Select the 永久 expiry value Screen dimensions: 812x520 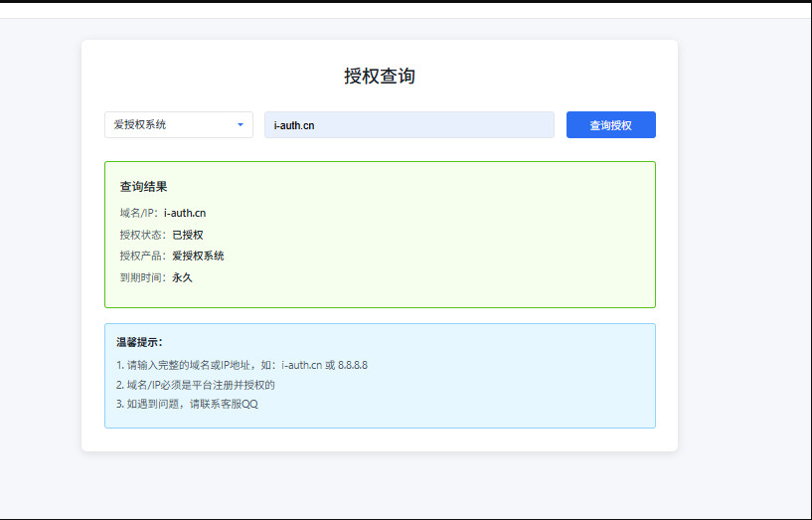click(x=182, y=277)
